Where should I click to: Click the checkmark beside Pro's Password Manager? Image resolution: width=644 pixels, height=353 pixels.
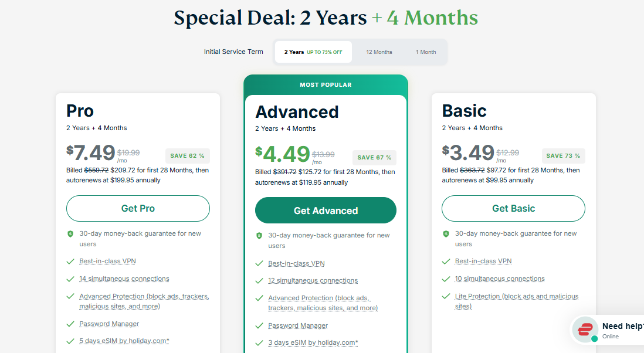[70, 324]
